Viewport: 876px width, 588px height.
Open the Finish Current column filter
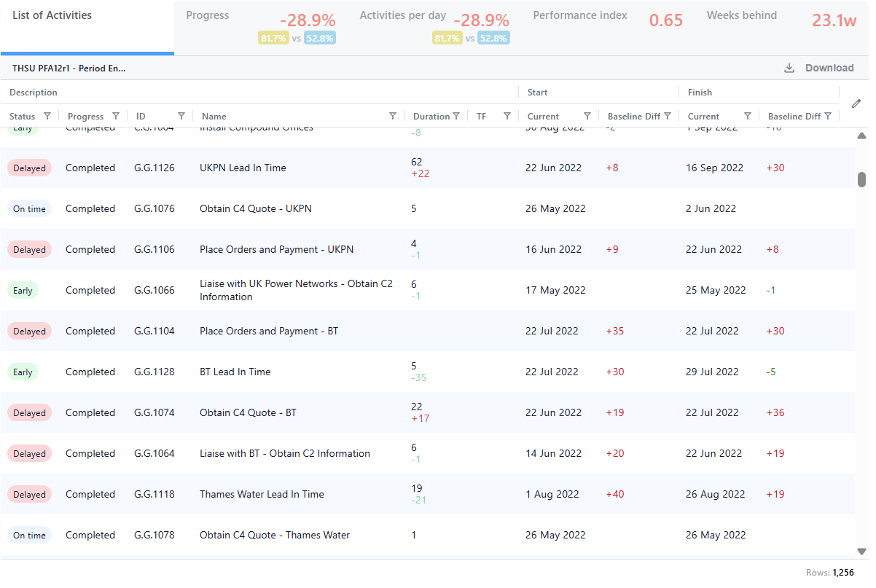(x=748, y=116)
